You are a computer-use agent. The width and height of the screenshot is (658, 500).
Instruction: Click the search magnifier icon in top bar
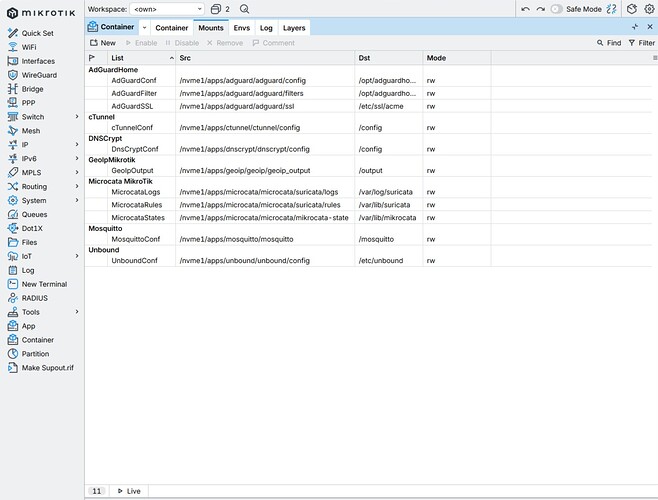[x=244, y=9]
